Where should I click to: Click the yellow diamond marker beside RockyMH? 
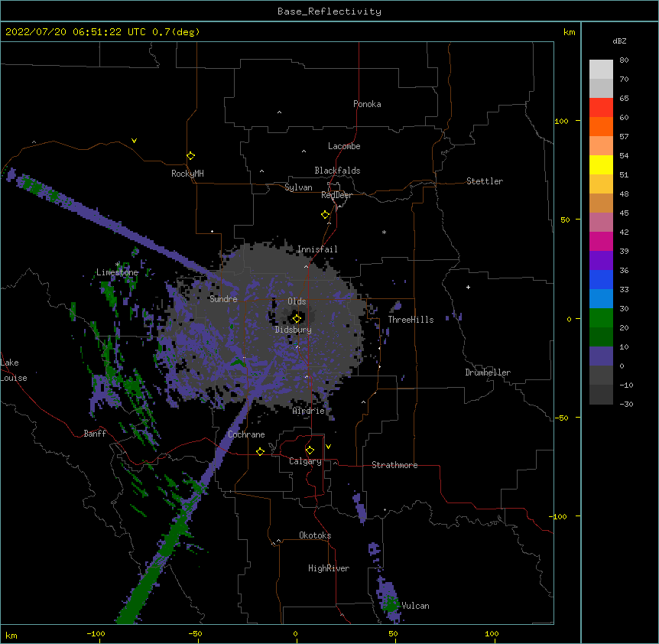[190, 156]
